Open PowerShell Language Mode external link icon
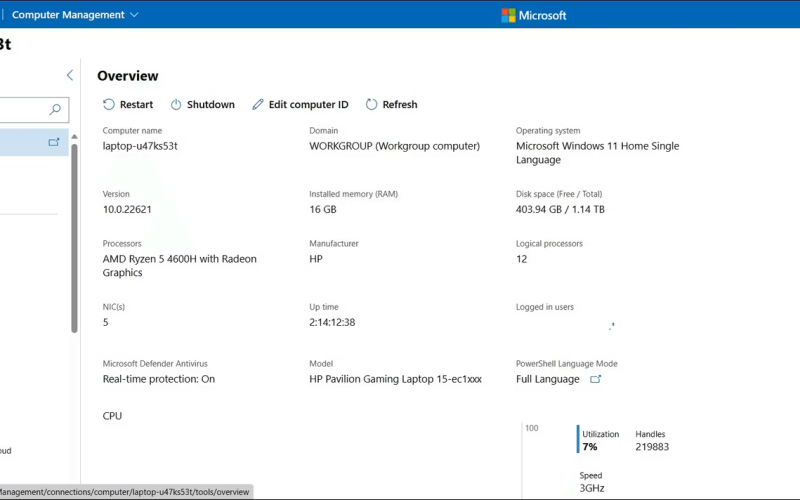Image resolution: width=800 pixels, height=500 pixels. [x=595, y=379]
